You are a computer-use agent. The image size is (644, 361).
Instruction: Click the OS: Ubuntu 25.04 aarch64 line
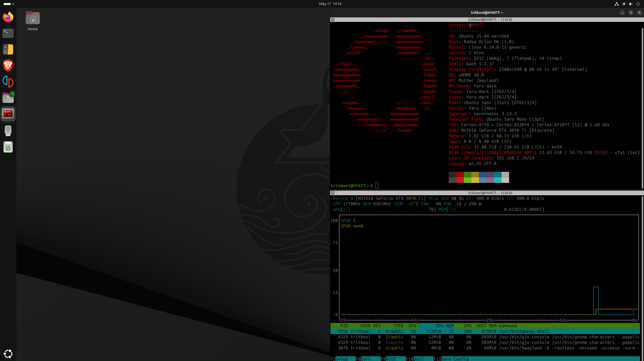(x=479, y=36)
